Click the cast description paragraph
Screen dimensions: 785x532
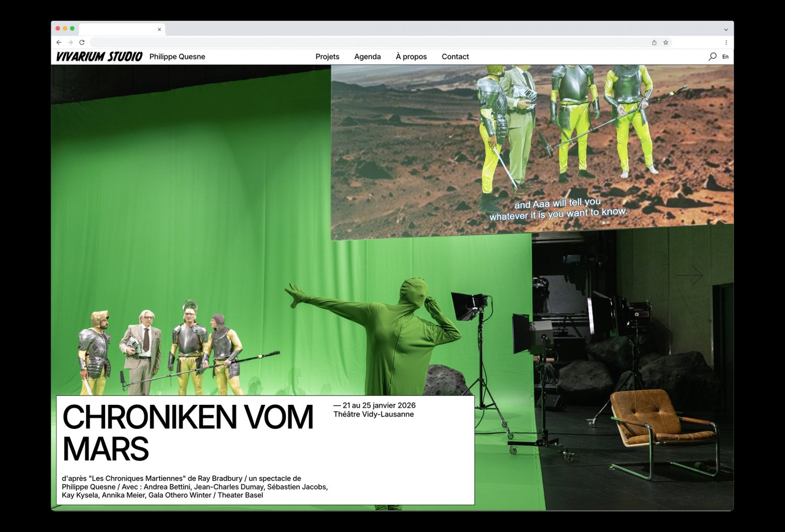[195, 486]
